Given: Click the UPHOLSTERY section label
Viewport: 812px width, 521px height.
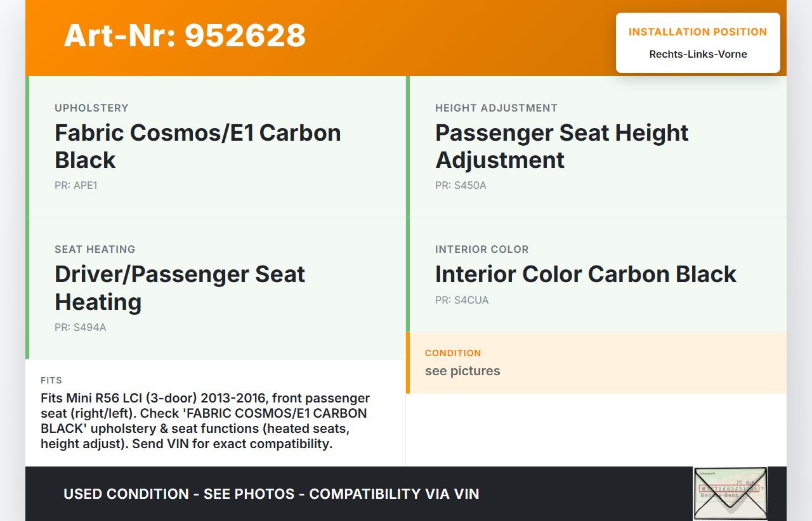Looking at the screenshot, I should click(x=91, y=108).
